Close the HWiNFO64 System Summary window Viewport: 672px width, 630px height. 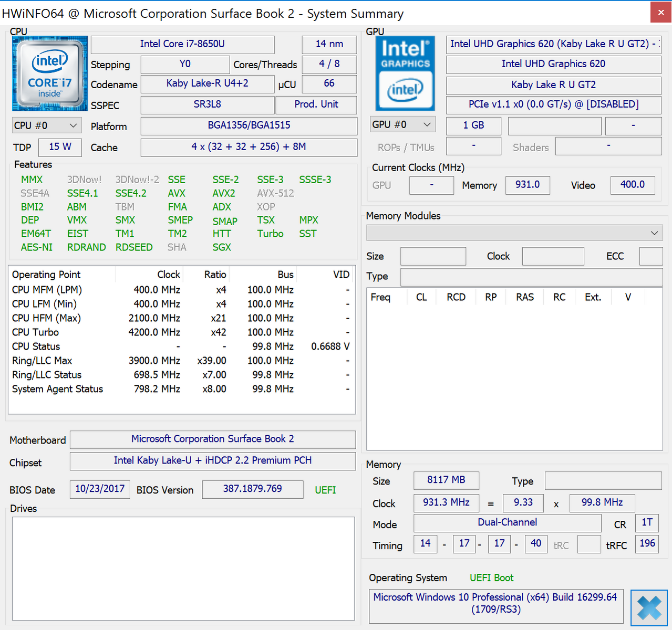660,12
